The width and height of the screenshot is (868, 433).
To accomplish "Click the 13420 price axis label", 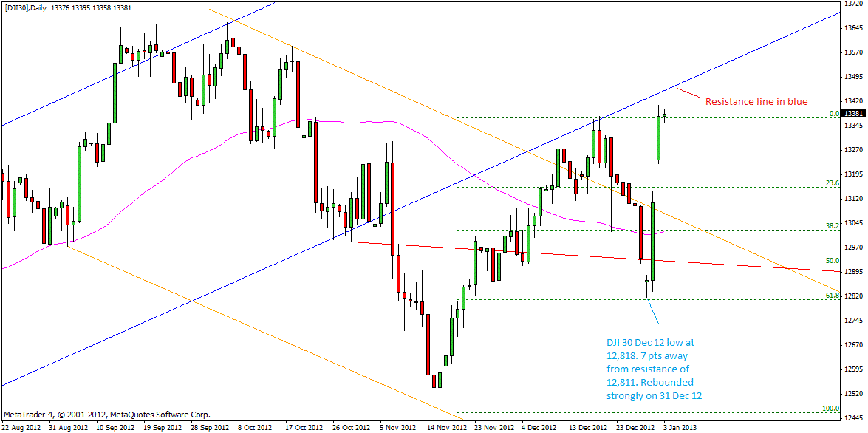I will (x=853, y=100).
